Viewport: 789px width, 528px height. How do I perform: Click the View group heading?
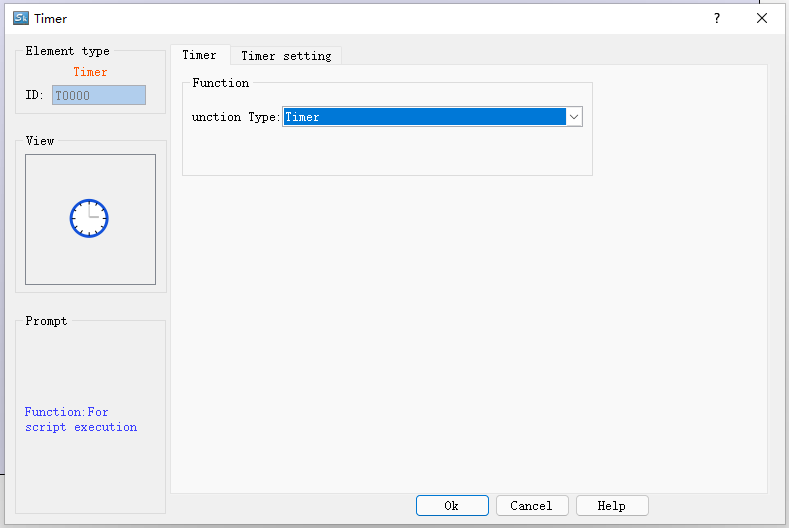point(40,141)
